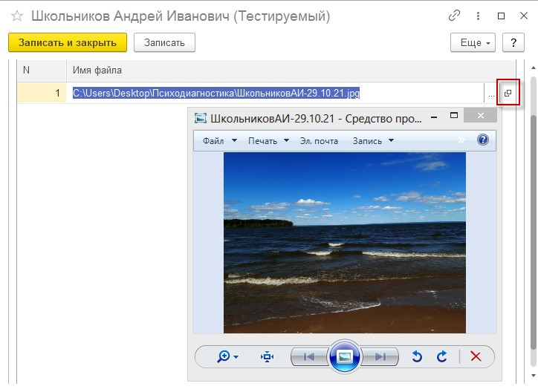Click Эл. почта in photo viewer toolbar
Viewport: 538px width, 392px height.
click(319, 141)
